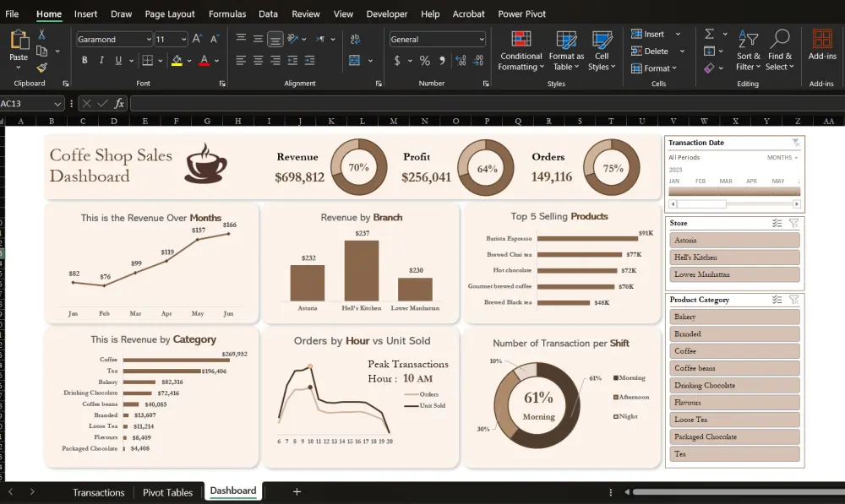845x504 pixels.
Task: Center text horizontally
Action: 258,60
